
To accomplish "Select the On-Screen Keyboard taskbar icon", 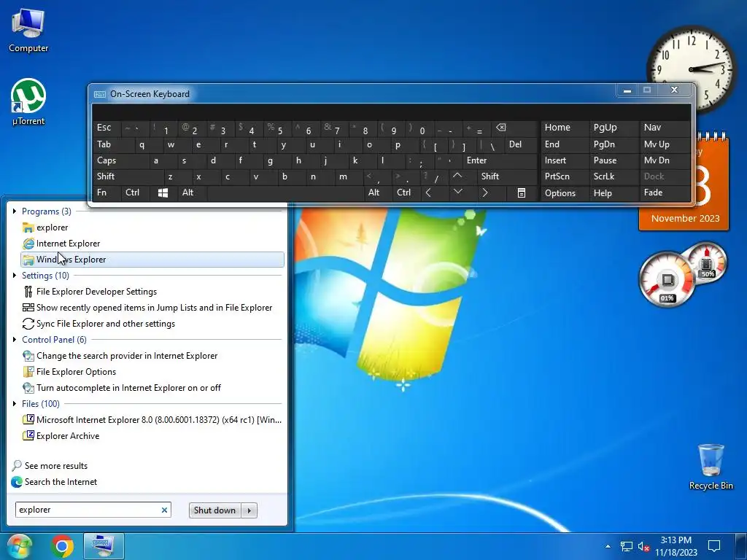I will [x=104, y=546].
